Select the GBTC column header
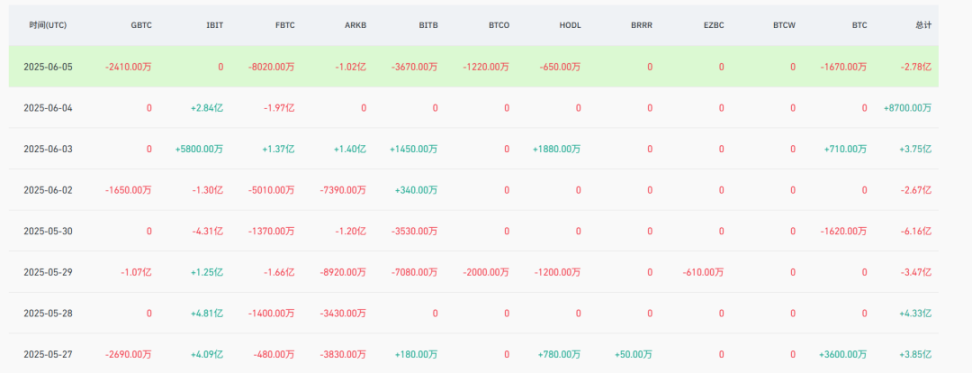This screenshot has width=972, height=373. coord(141,25)
